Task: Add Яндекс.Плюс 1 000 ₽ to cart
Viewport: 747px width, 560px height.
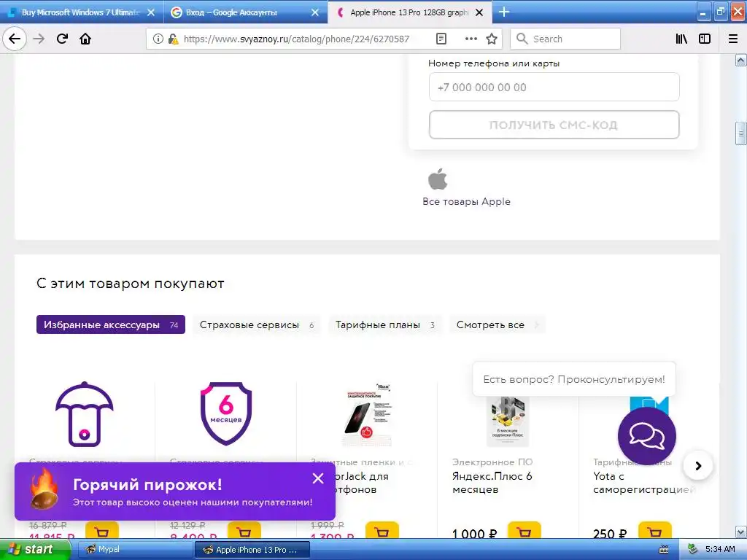Action: tap(524, 532)
